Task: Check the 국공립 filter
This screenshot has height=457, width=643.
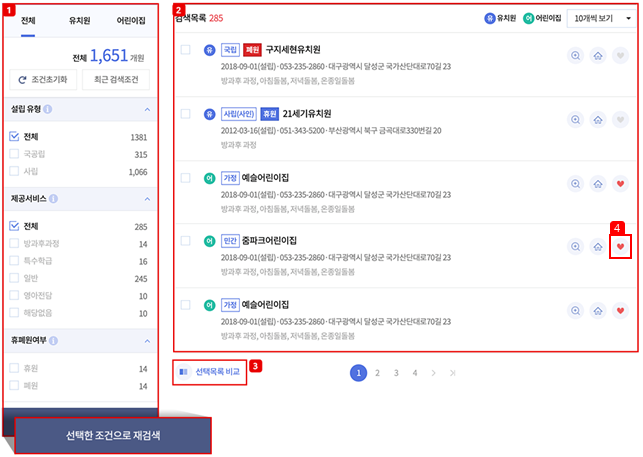Action: [14, 153]
